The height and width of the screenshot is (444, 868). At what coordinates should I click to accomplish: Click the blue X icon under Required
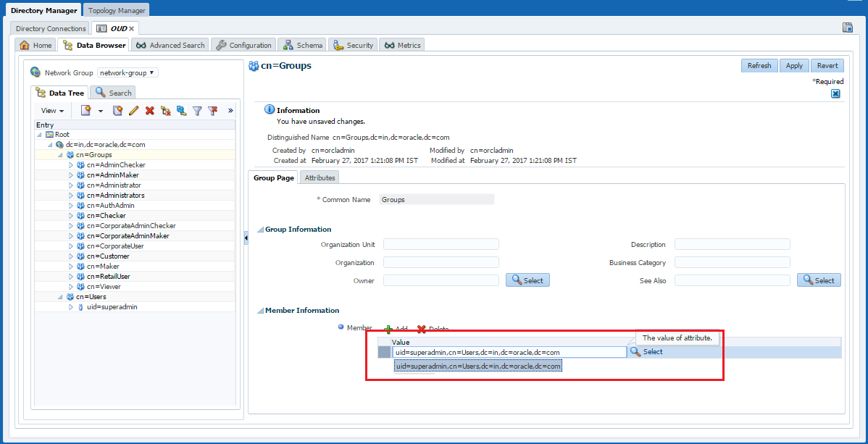835,93
